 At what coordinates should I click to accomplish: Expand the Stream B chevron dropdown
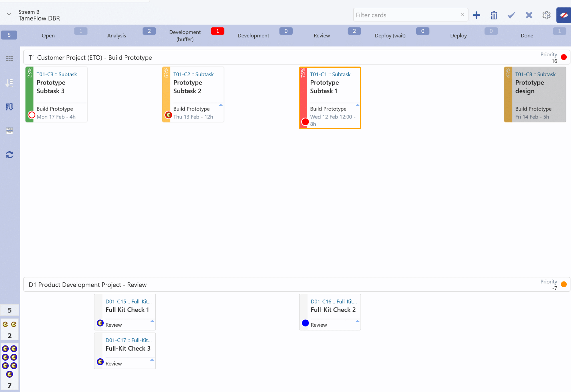pyautogui.click(x=9, y=14)
